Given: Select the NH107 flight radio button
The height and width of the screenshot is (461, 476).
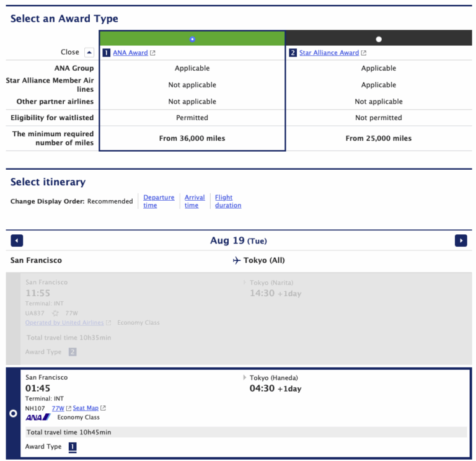Looking at the screenshot, I should [x=13, y=413].
